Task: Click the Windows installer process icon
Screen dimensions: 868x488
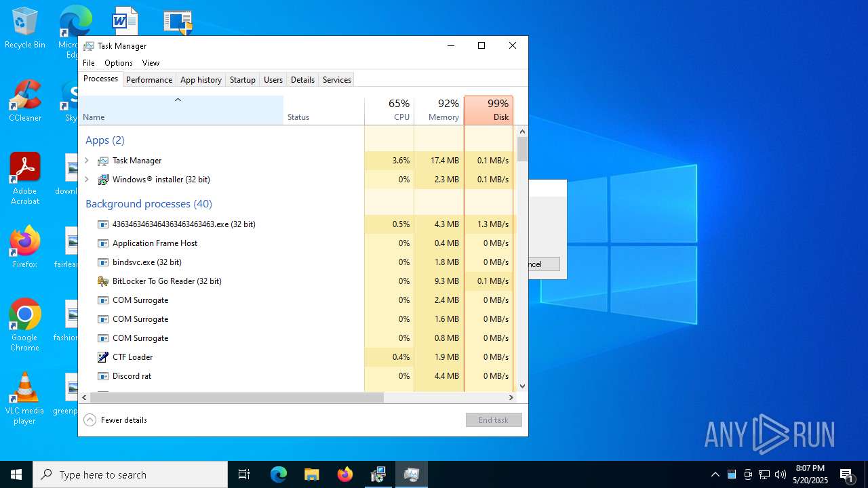Action: (103, 180)
